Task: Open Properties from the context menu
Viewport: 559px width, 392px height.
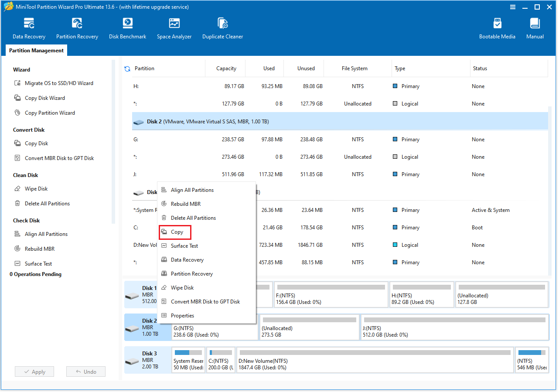Action: click(206, 316)
